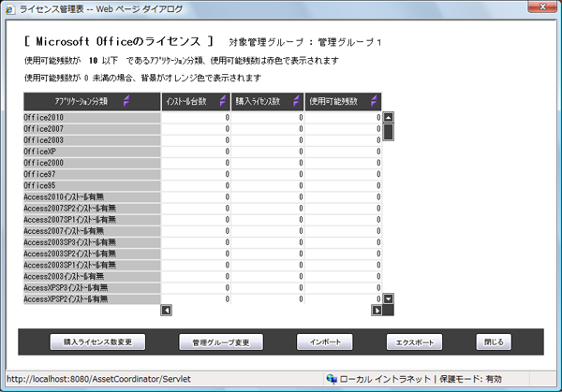The height and width of the screenshot is (392, 562).
Task: Select the Access2003インストール有無 row
Action: coord(202,276)
